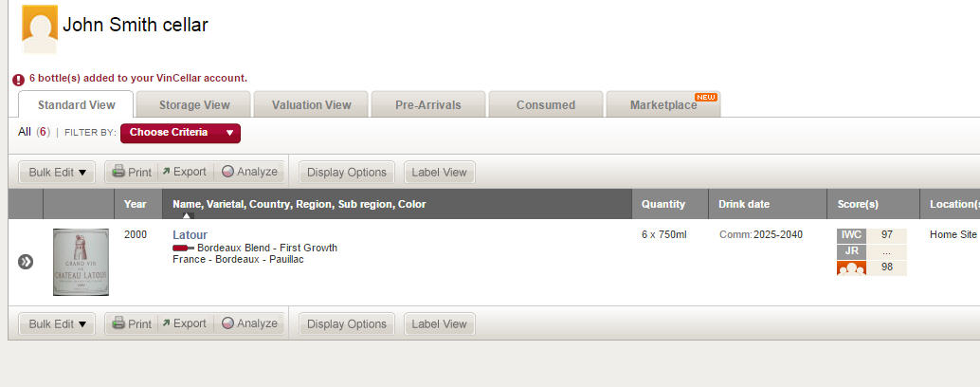This screenshot has height=387, width=980.
Task: Open the Marketplace tab
Action: pyautogui.click(x=663, y=104)
